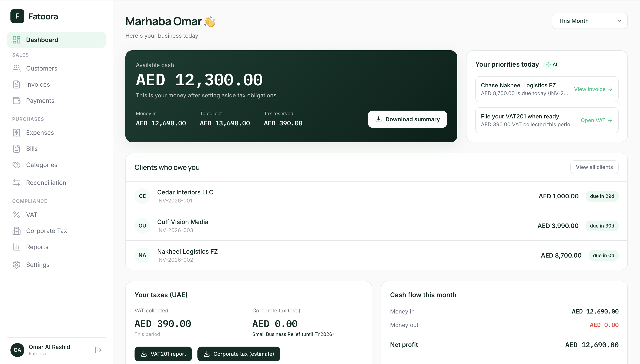Click the Available cash AED 12,300.00 figure
Image resolution: width=640 pixels, height=364 pixels.
(199, 80)
